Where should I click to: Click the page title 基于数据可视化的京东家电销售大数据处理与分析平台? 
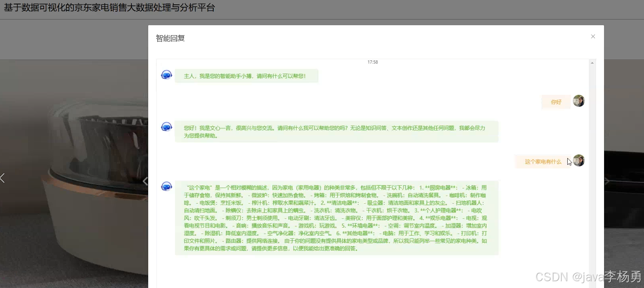pos(109,8)
